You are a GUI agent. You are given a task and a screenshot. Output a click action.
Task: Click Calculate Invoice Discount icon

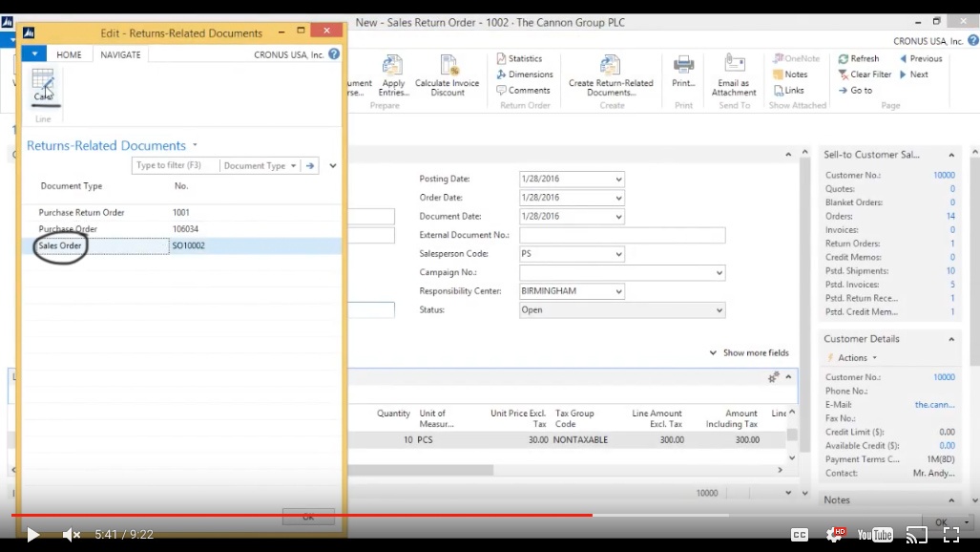click(x=447, y=75)
